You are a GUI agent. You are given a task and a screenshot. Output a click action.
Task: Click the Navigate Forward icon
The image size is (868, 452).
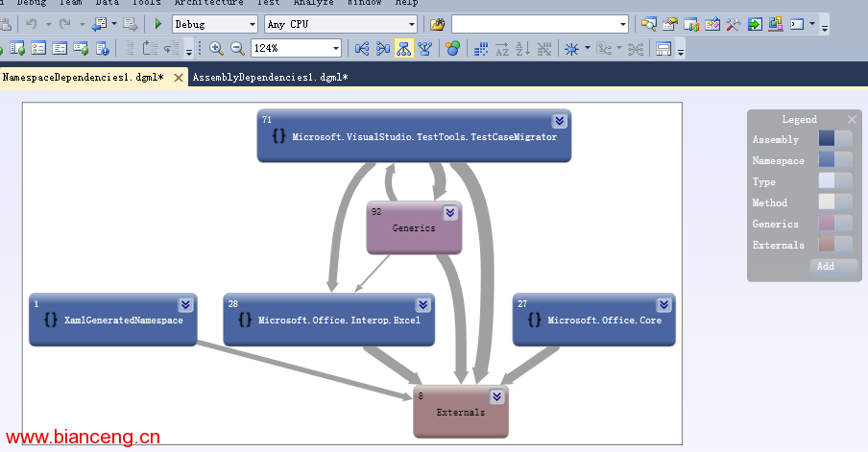point(131,24)
